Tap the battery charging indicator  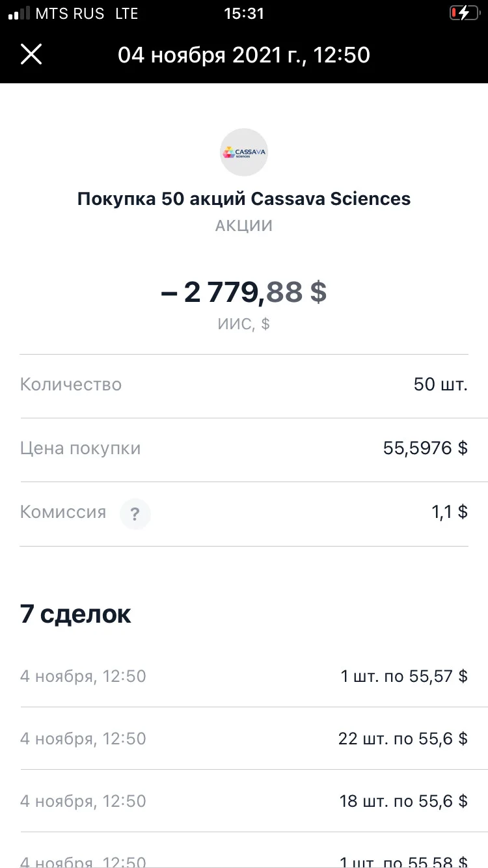pyautogui.click(x=465, y=14)
